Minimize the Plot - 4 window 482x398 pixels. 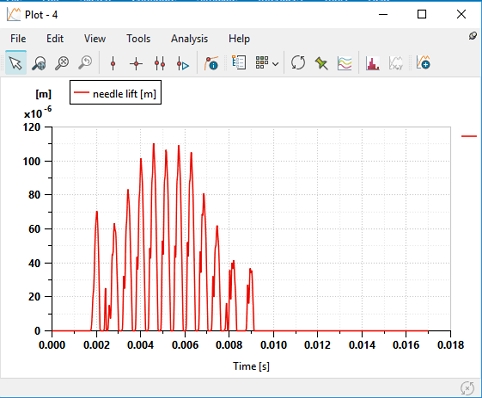[x=383, y=14]
